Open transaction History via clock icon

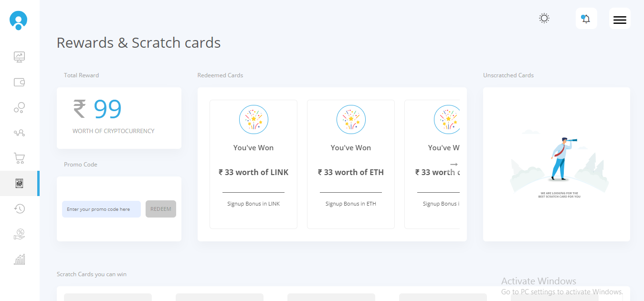click(x=19, y=208)
